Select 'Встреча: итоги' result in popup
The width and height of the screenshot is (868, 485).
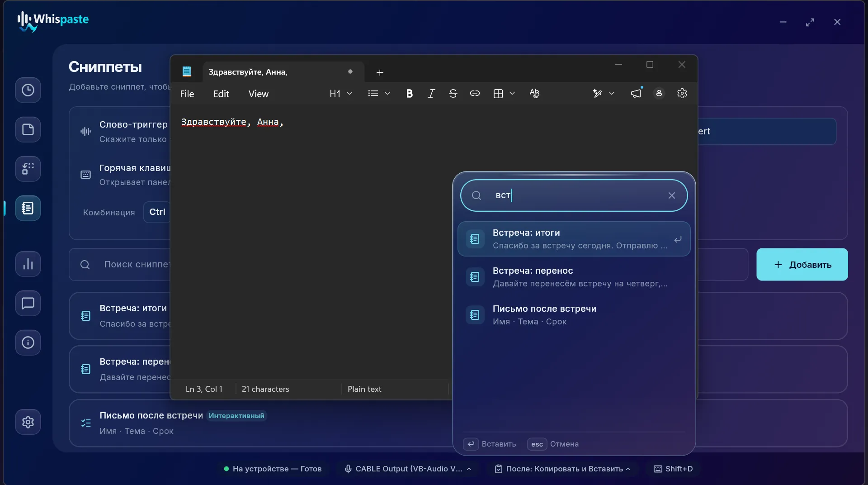[x=574, y=239]
